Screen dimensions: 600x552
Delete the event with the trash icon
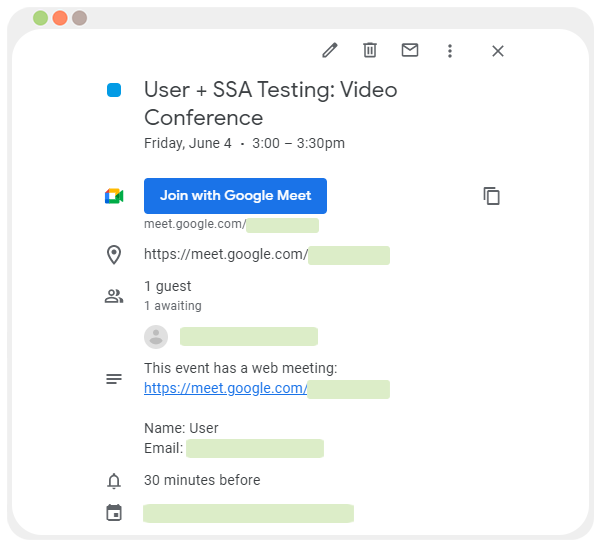coord(370,50)
